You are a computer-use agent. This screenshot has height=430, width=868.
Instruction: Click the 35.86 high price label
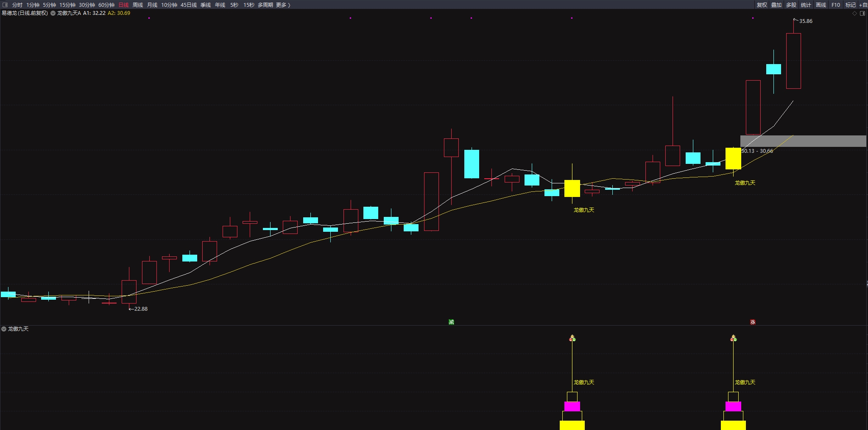805,21
